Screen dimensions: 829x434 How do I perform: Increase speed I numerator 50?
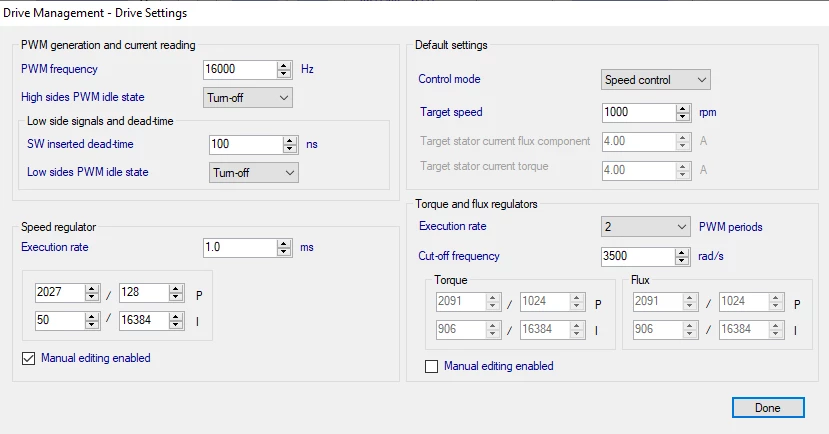[92, 317]
